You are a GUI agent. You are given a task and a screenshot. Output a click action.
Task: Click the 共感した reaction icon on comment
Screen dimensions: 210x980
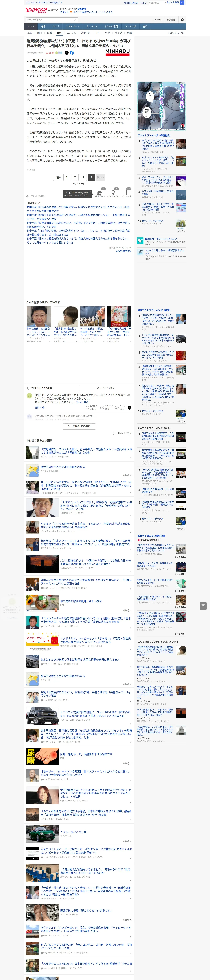point(87,408)
